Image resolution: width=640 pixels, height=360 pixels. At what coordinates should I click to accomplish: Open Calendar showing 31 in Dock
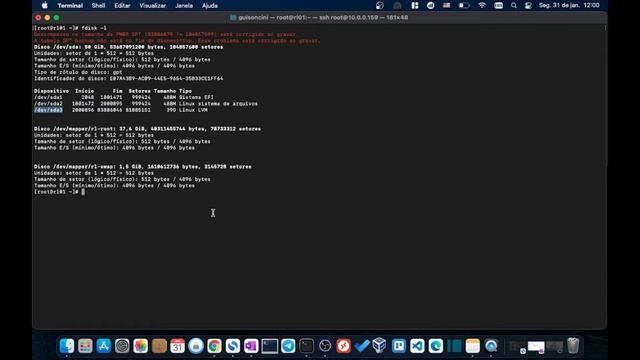pos(178,346)
